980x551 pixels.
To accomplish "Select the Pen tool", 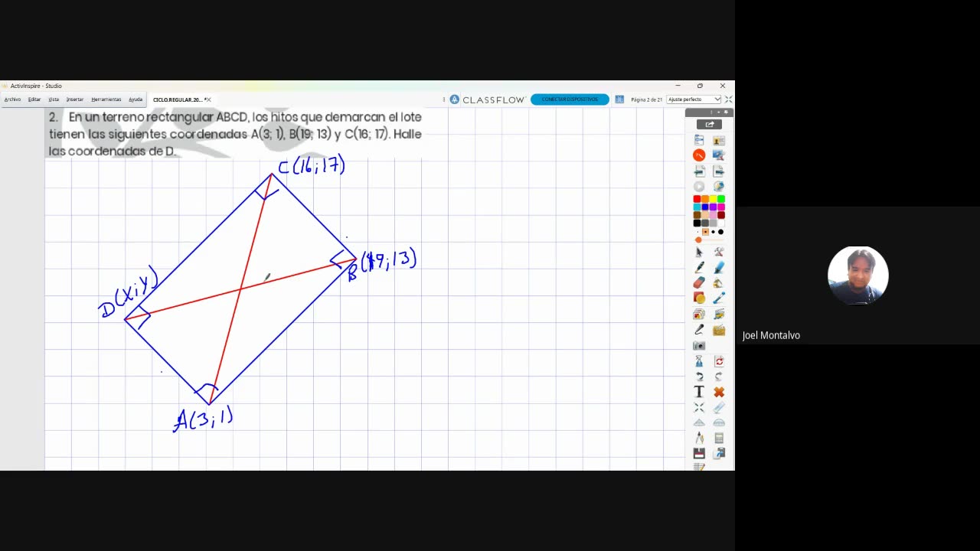I will coord(699,268).
